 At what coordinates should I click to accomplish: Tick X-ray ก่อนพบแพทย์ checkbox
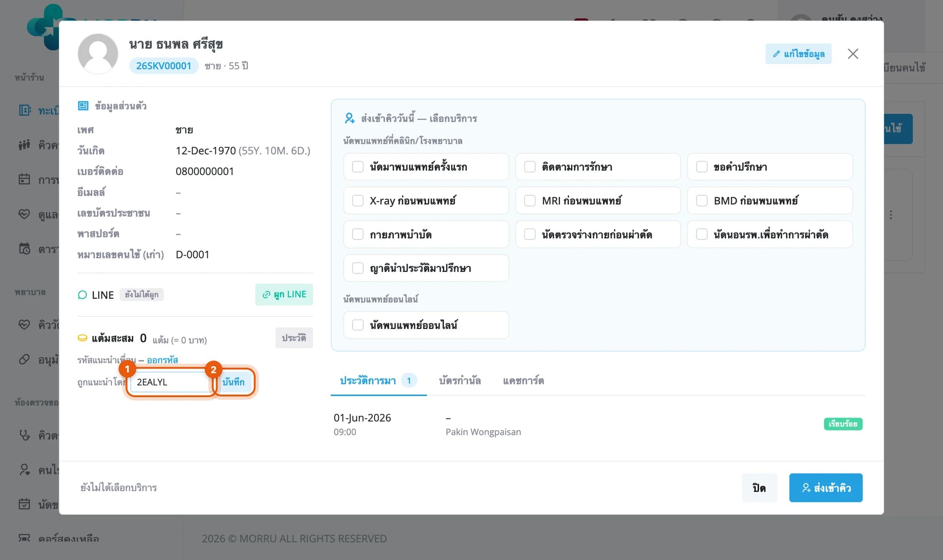[358, 201]
